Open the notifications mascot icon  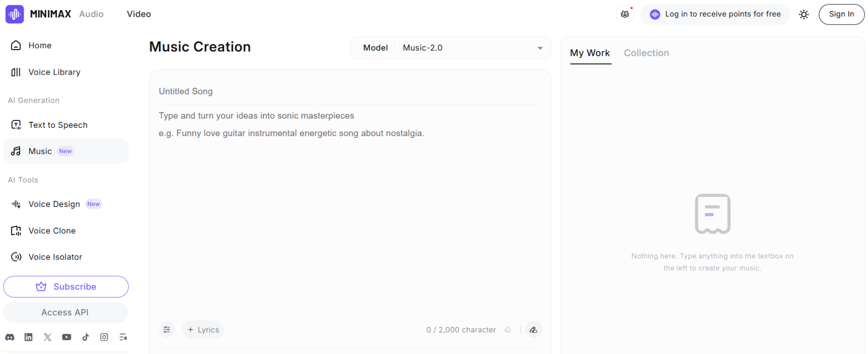pyautogui.click(x=625, y=14)
